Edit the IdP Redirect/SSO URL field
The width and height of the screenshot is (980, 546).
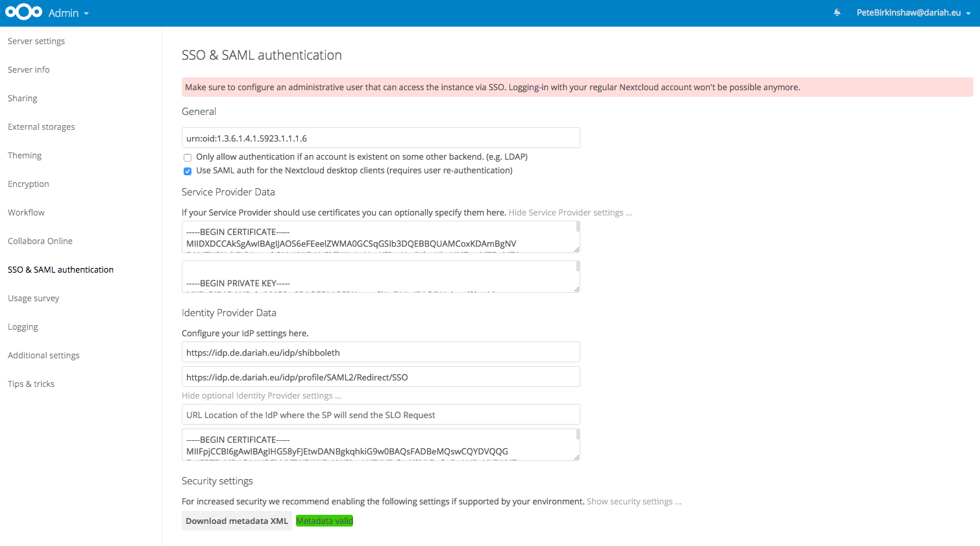coord(381,377)
